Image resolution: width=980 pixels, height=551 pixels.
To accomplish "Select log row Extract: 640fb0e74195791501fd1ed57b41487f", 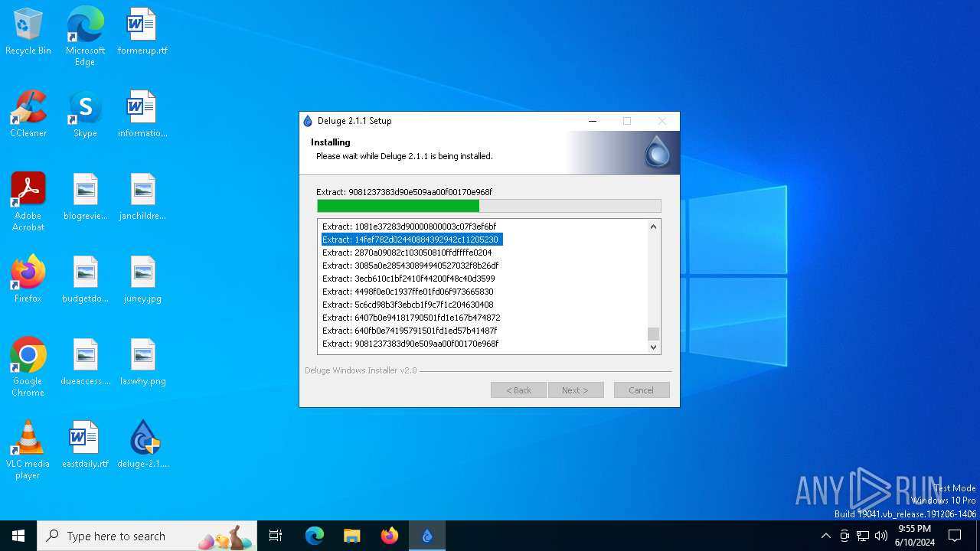I will point(410,331).
